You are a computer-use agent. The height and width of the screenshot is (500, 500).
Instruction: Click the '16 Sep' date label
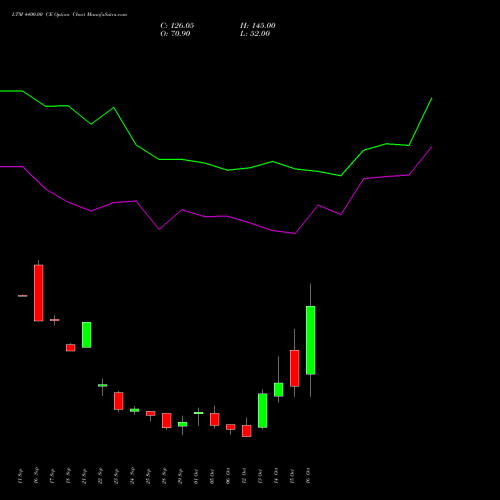(36, 476)
